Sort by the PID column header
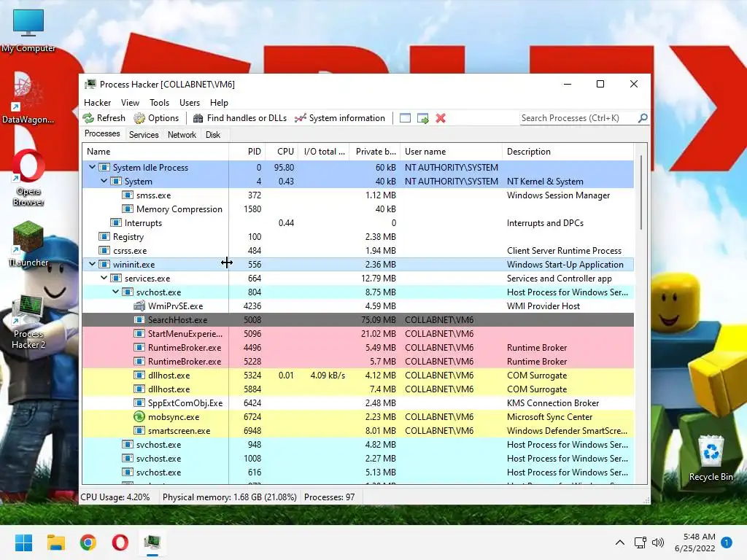The width and height of the screenshot is (747, 560). pos(247,152)
